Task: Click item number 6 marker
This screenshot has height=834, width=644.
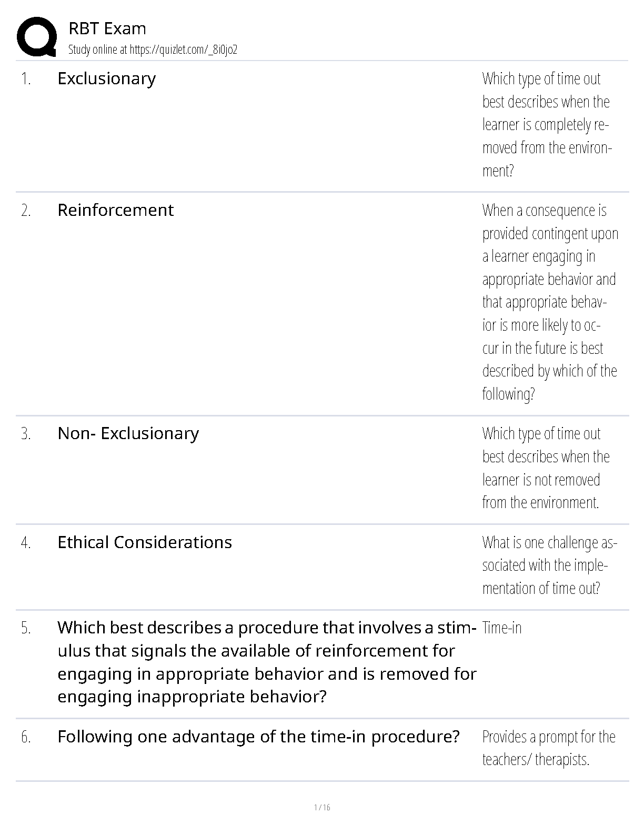Action: [26, 737]
